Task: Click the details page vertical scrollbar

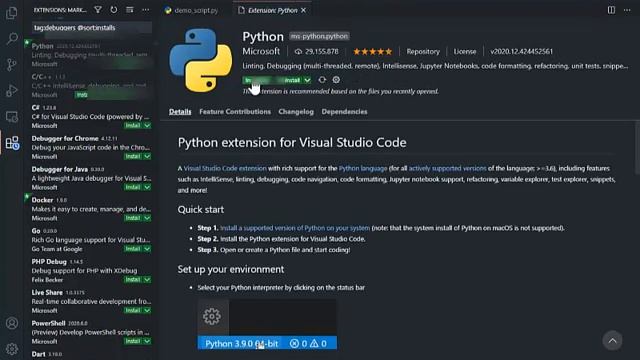Action: click(637, 148)
